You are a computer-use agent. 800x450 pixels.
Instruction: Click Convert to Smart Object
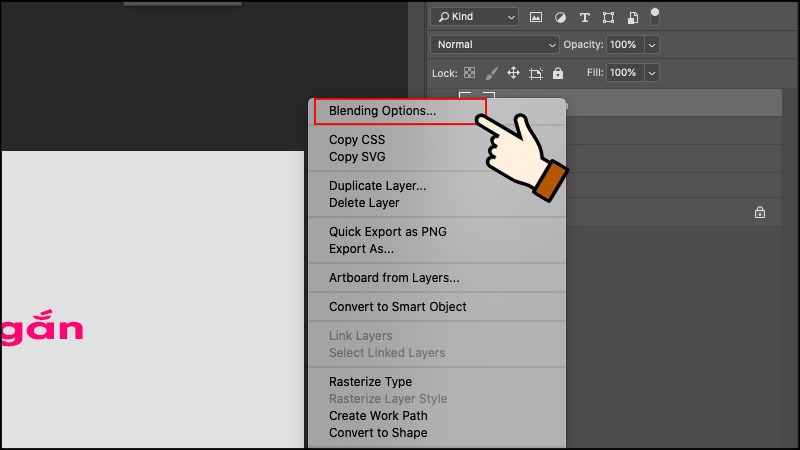[x=397, y=307]
